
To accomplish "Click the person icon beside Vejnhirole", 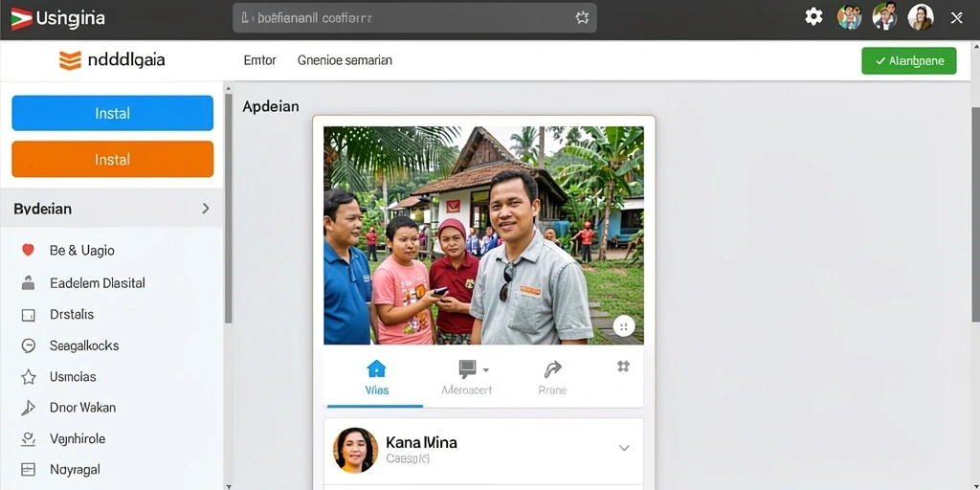I will coord(28,438).
